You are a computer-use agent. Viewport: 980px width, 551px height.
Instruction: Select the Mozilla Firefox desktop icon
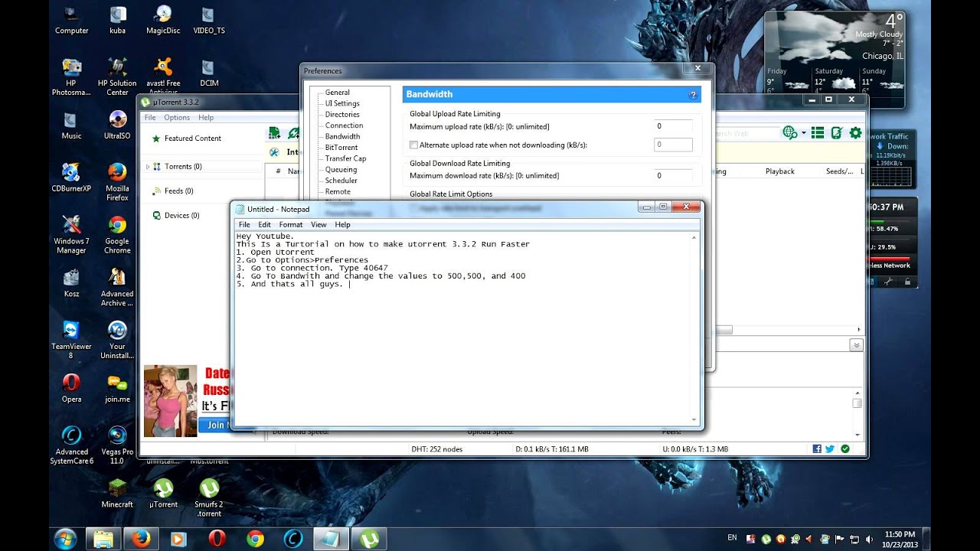coord(117,182)
